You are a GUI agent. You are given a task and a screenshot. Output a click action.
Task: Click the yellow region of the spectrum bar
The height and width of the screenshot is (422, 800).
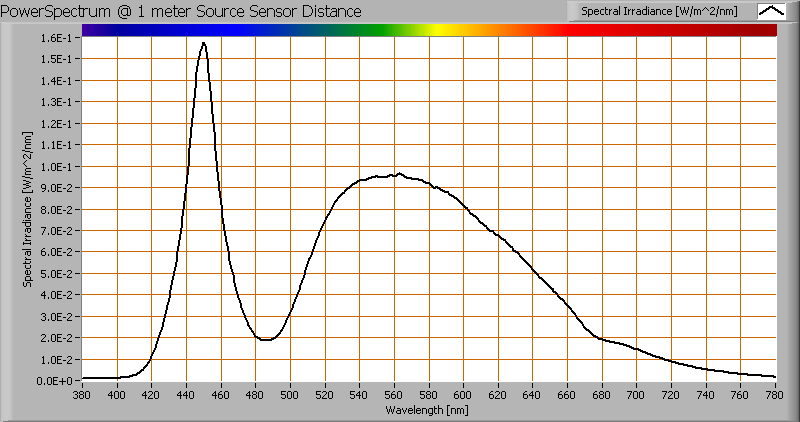coord(438,30)
